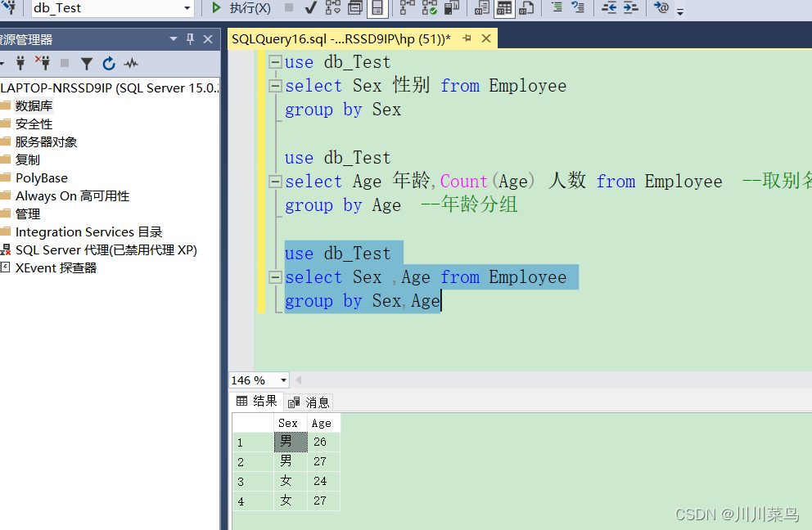Screen dimensions: 812x530
Task: Select the row 1 header in results
Action: coord(253,442)
